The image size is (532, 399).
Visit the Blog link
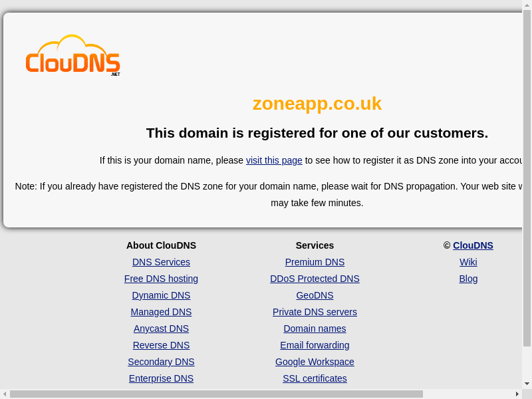(468, 279)
